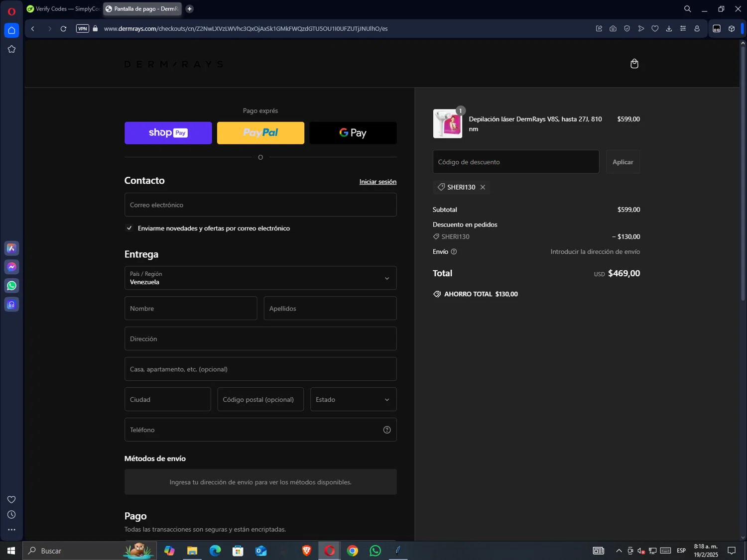The height and width of the screenshot is (560, 747).
Task: Expand the Estado dropdown
Action: (354, 400)
